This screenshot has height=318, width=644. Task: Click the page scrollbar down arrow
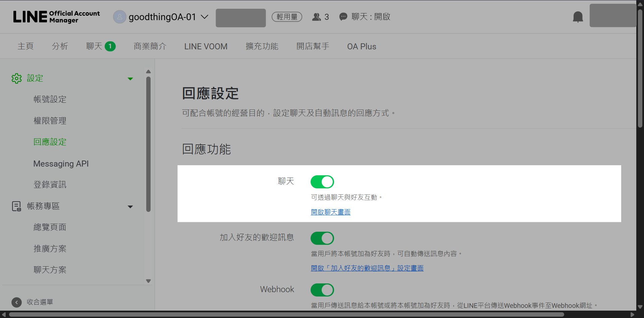(640, 307)
